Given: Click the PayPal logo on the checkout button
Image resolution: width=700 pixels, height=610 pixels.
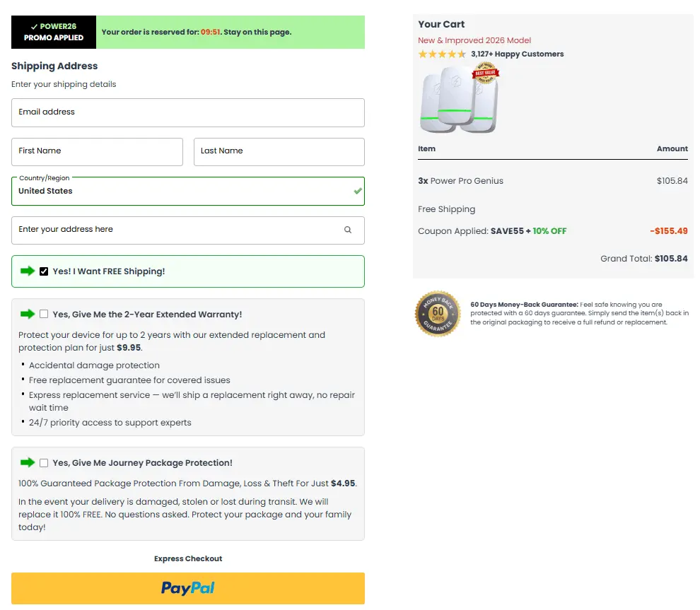Looking at the screenshot, I should pos(187,588).
